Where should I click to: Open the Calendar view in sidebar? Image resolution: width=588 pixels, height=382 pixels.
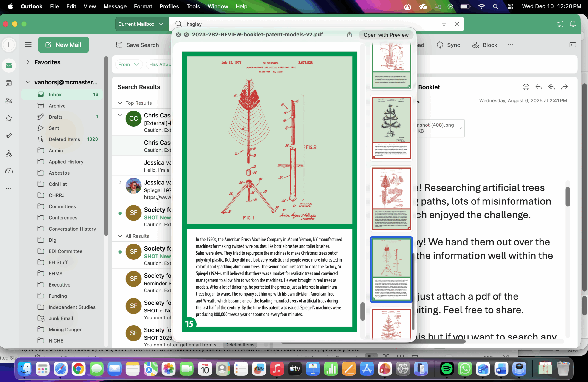pyautogui.click(x=9, y=83)
